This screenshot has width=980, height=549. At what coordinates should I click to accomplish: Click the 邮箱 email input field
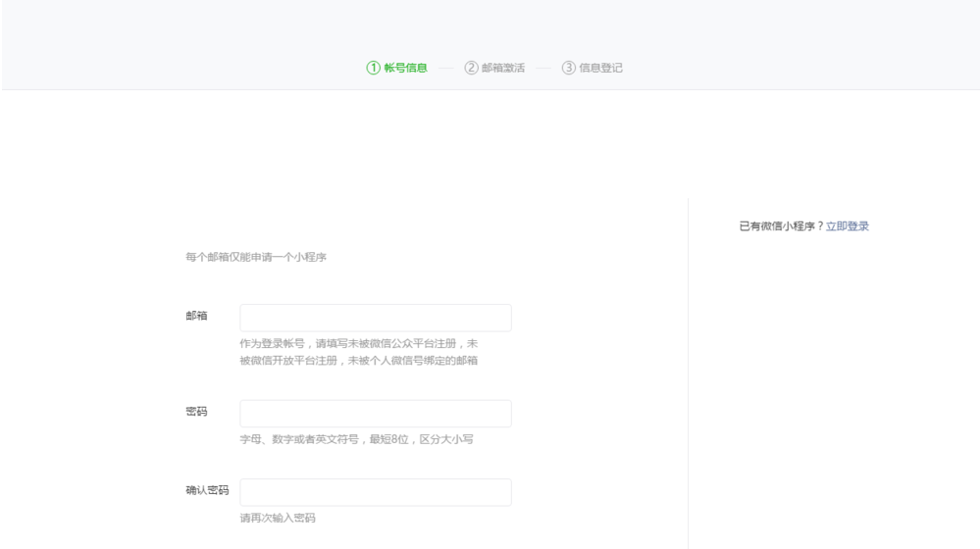pos(376,318)
